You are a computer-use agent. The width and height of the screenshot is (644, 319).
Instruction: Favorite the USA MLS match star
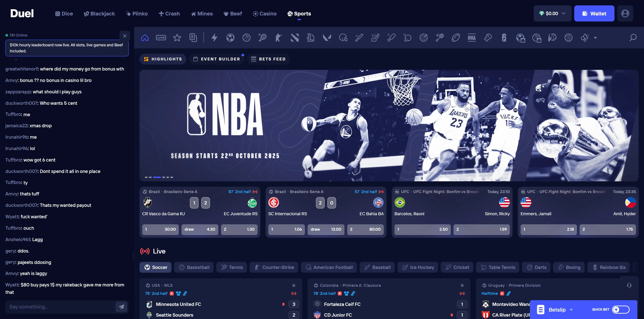coord(294,285)
